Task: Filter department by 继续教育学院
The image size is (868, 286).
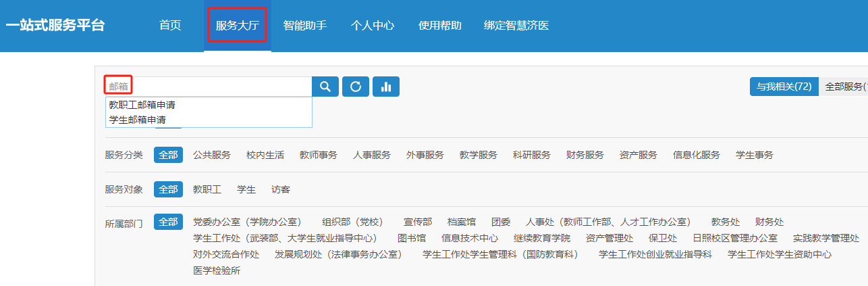Action: coord(542,238)
